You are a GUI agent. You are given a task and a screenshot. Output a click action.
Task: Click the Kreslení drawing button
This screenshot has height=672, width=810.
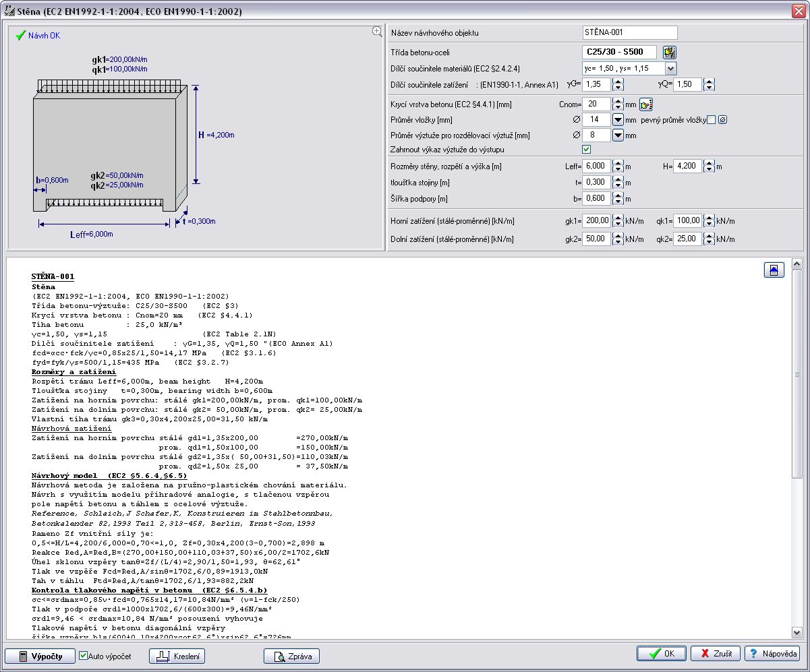click(177, 656)
